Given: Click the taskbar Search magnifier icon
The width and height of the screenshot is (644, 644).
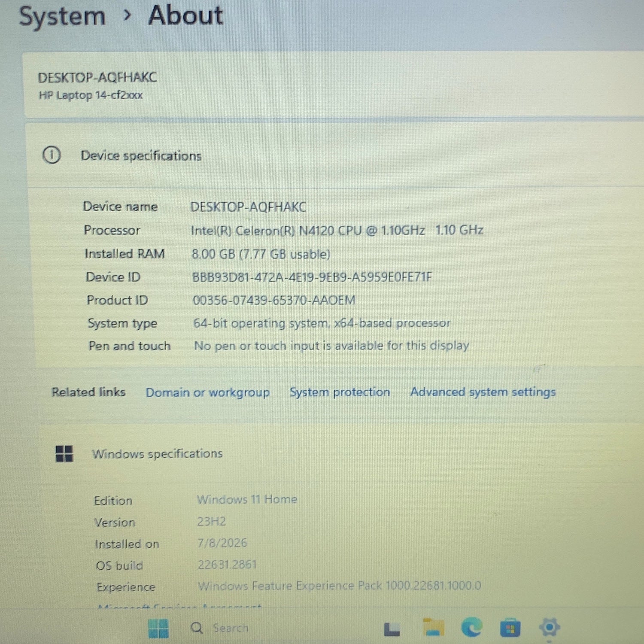Looking at the screenshot, I should coord(197,628).
